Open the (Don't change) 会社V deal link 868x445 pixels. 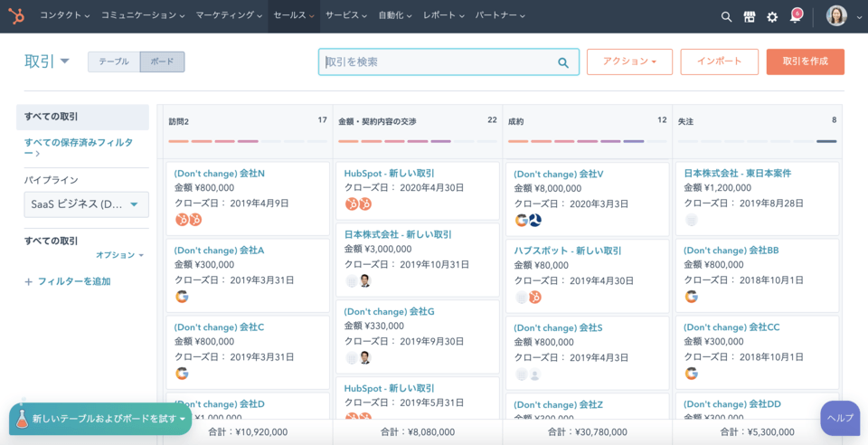tap(558, 174)
